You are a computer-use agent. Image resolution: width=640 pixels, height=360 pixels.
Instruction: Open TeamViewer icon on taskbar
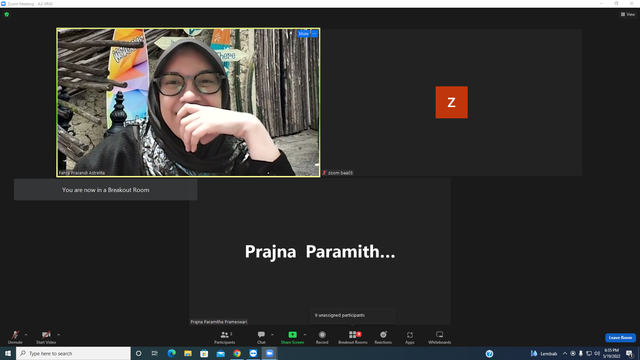253,353
